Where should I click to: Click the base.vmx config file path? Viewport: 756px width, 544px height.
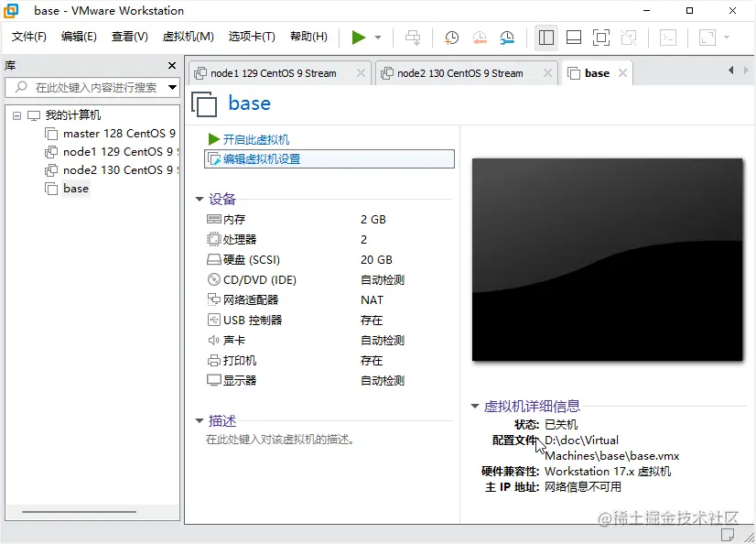click(611, 448)
